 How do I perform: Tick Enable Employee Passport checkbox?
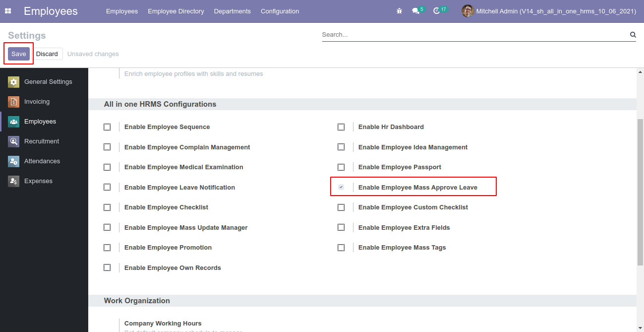341,167
